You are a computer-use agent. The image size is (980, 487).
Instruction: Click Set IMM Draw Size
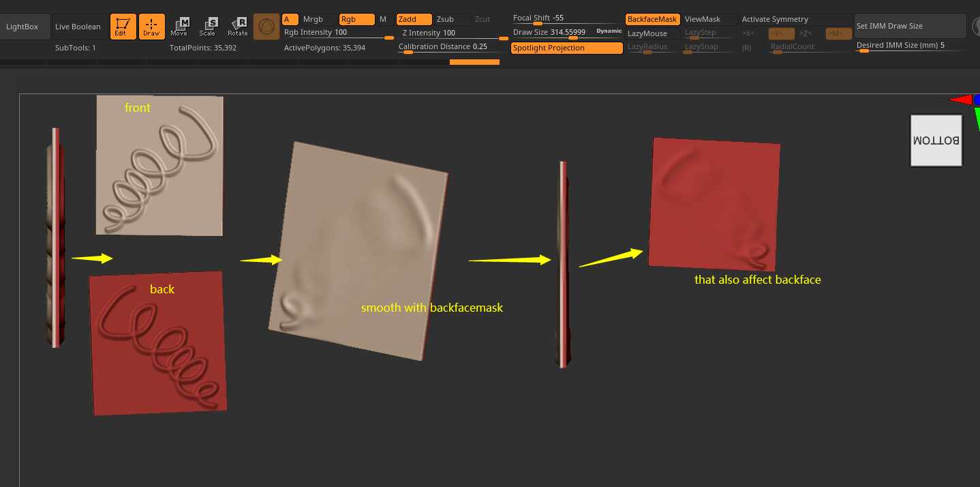(910, 26)
